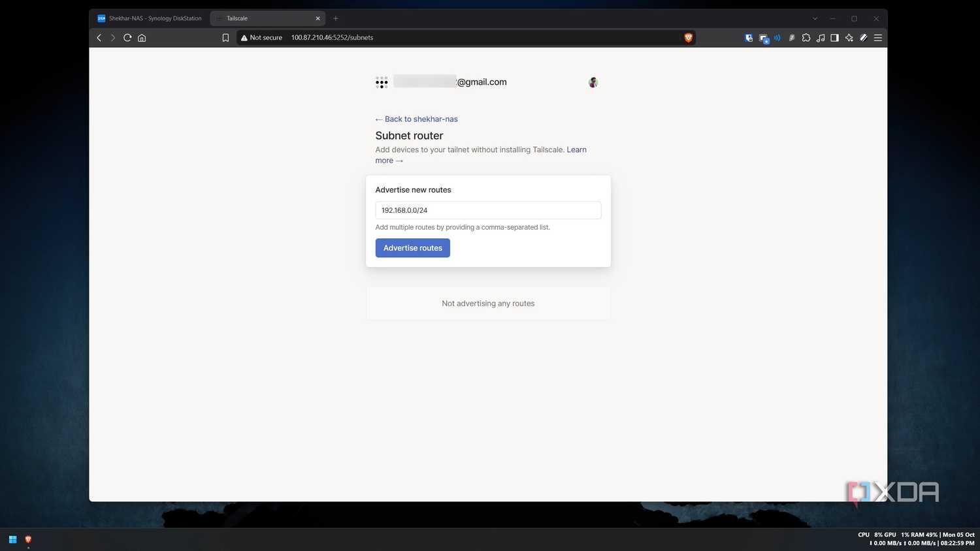Open the Brave main menu
The image size is (980, 551).
click(878, 38)
